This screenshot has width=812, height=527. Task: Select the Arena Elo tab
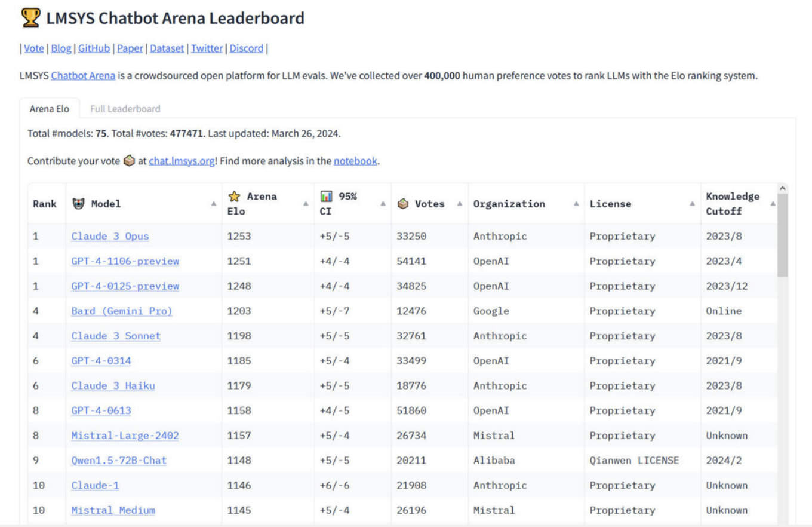pyautogui.click(x=50, y=109)
